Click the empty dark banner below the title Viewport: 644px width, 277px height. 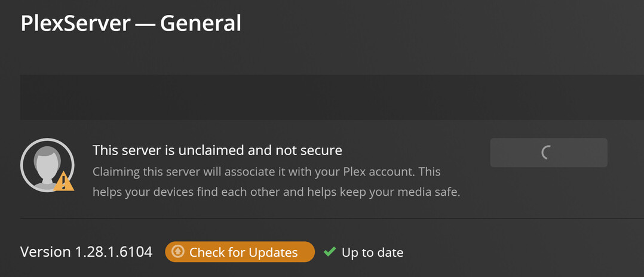[323, 97]
